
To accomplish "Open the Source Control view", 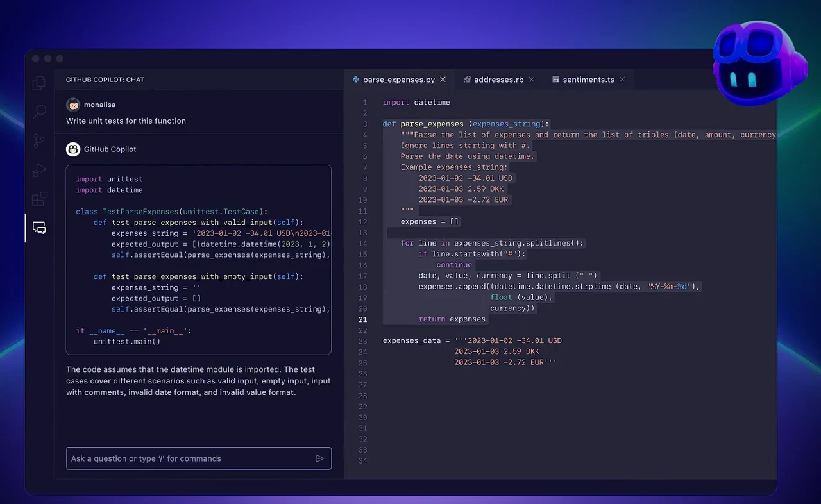I will point(38,140).
